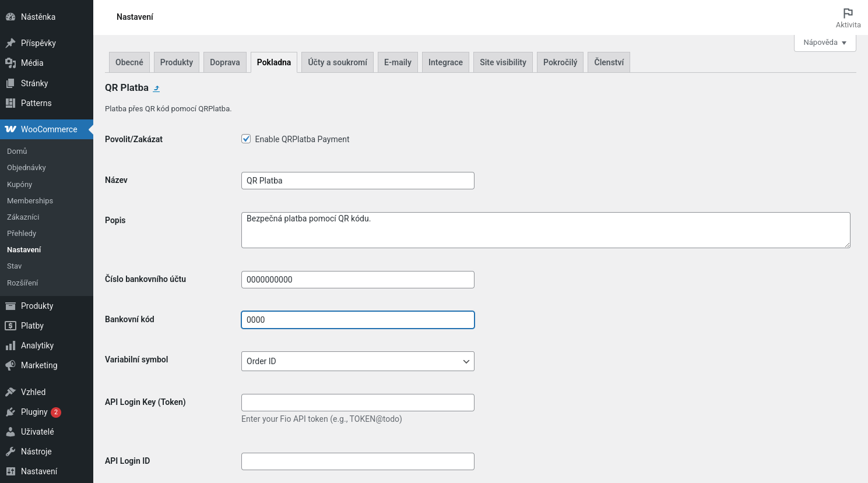Open the Účty a soukromí tab
This screenshot has height=483, width=868.
pos(338,62)
